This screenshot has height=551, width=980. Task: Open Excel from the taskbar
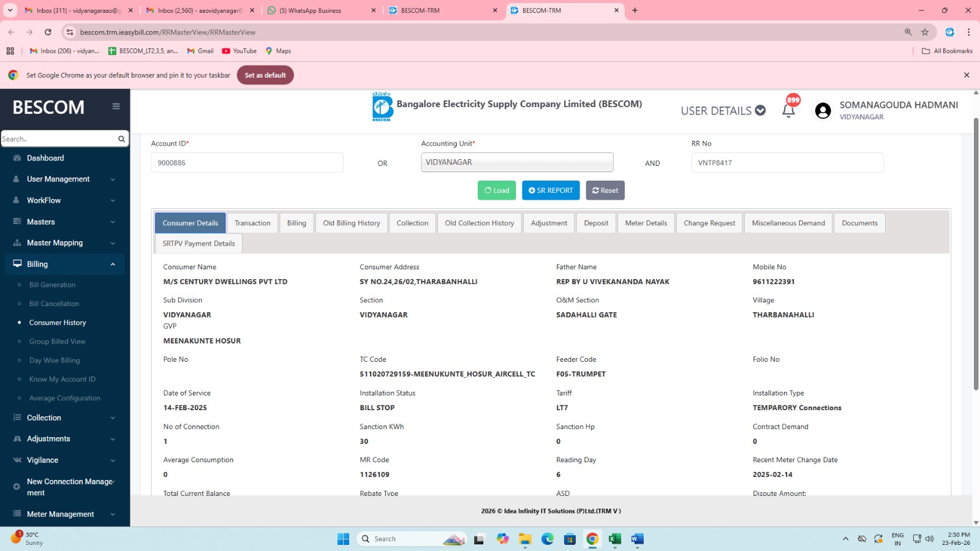pyautogui.click(x=615, y=539)
